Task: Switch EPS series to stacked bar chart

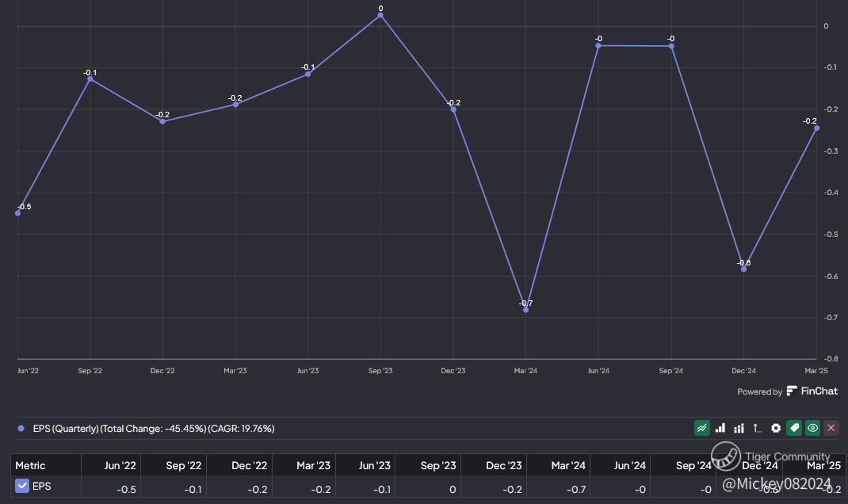Action: tap(739, 428)
